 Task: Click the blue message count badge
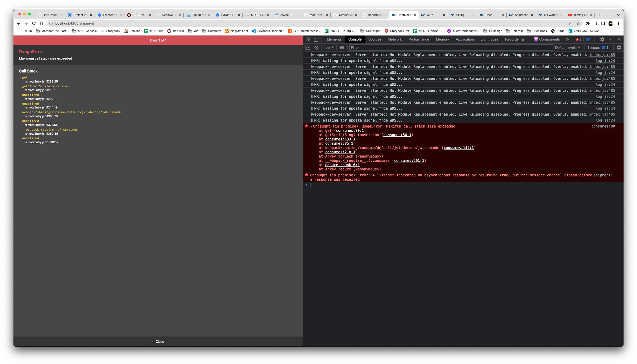click(x=589, y=40)
